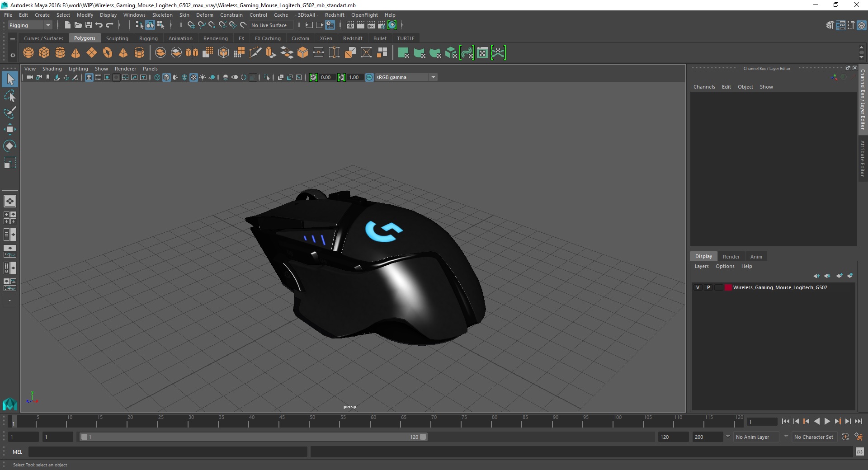Click the New Scene icon
Screen dimensions: 868x470
(x=67, y=25)
